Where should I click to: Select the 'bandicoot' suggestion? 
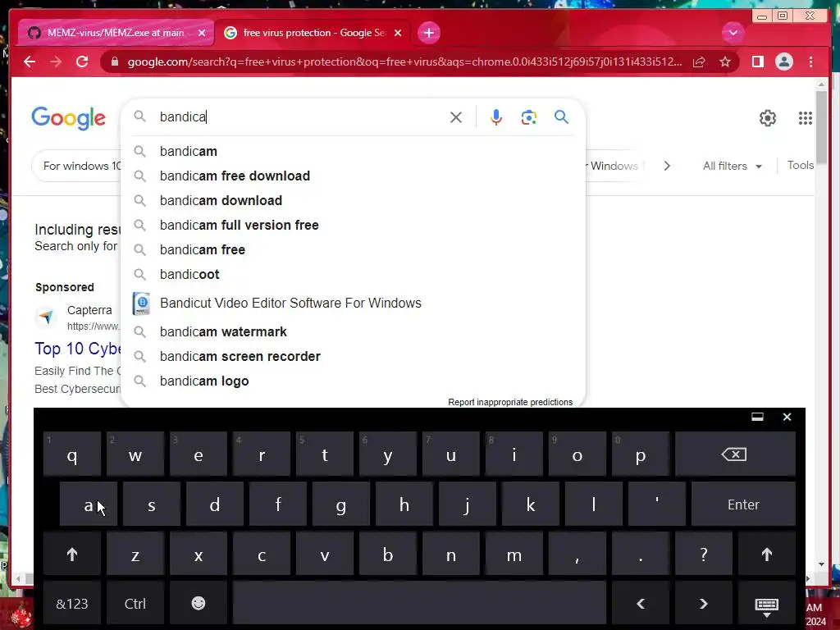pos(354,275)
